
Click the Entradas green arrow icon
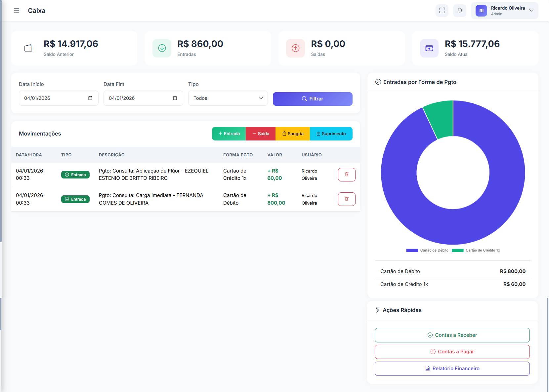[x=162, y=48]
